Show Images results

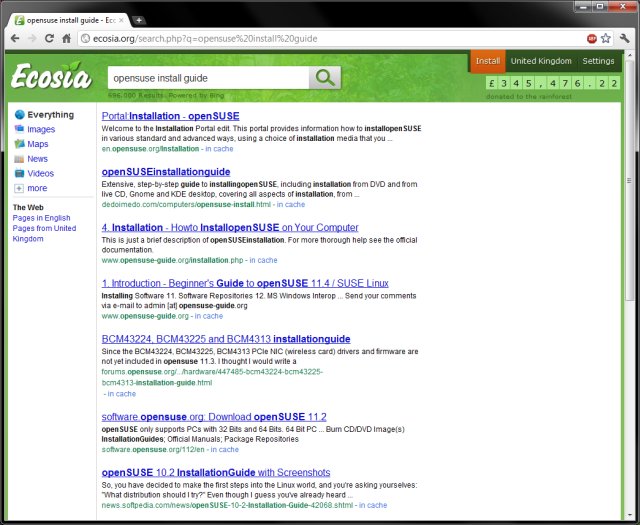click(41, 129)
